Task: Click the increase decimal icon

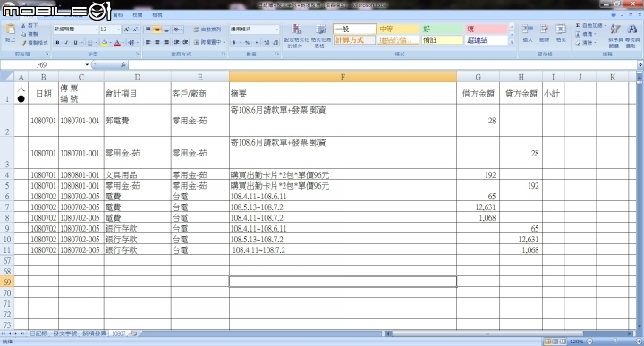Action: pos(267,42)
